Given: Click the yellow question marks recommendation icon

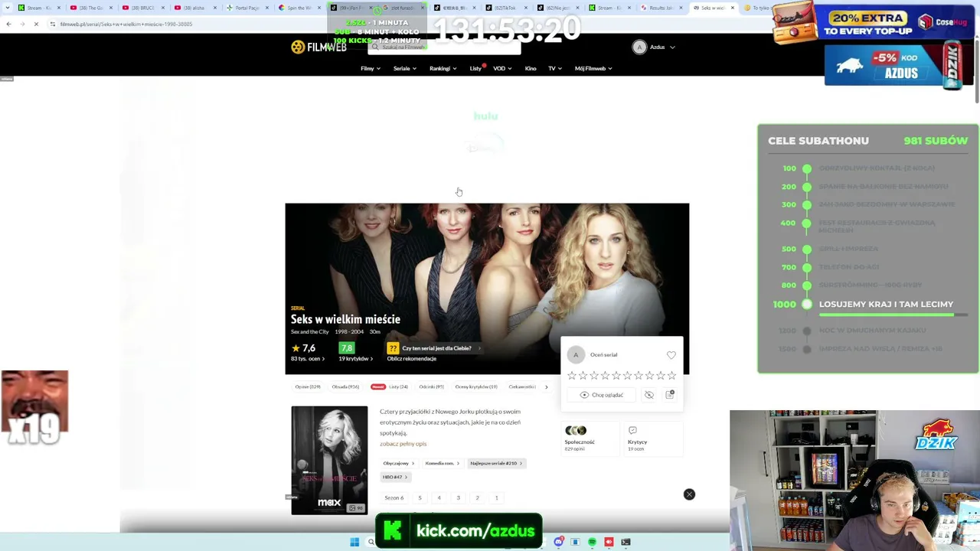Looking at the screenshot, I should 393,348.
